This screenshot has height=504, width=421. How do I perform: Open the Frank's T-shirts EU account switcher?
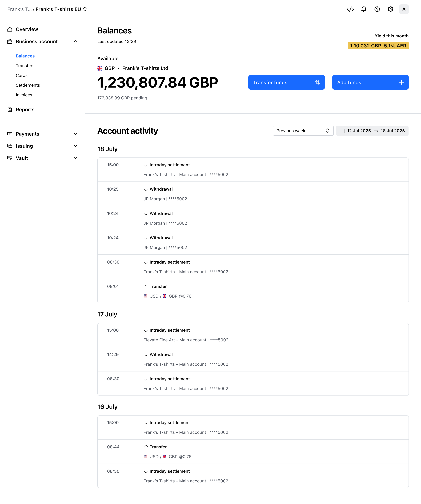[61, 9]
